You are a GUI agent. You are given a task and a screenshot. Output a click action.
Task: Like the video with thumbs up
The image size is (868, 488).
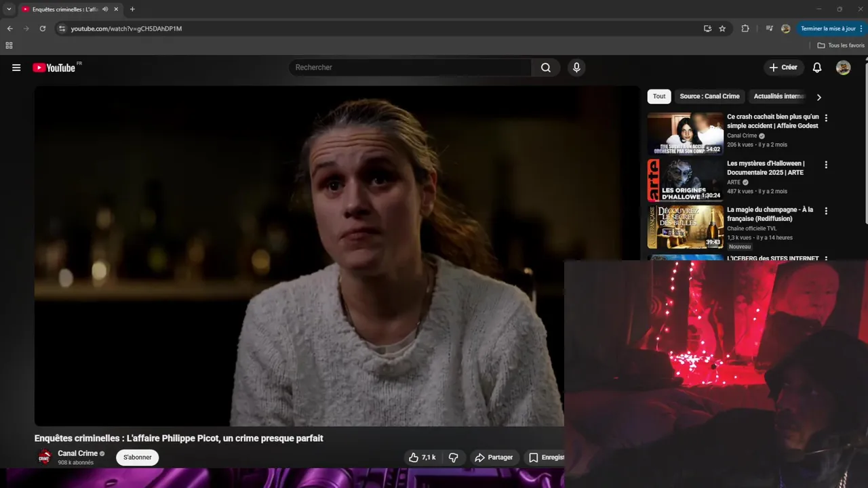[422, 457]
